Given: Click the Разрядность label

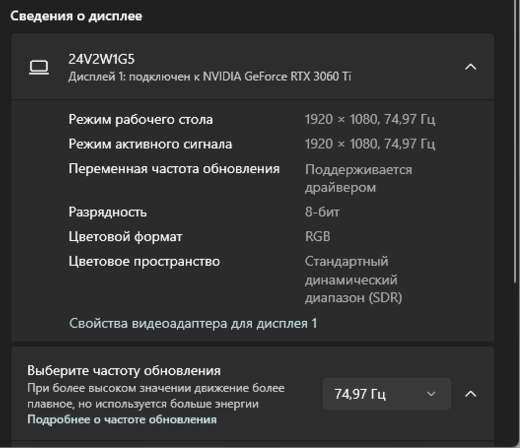Looking at the screenshot, I should (108, 212).
